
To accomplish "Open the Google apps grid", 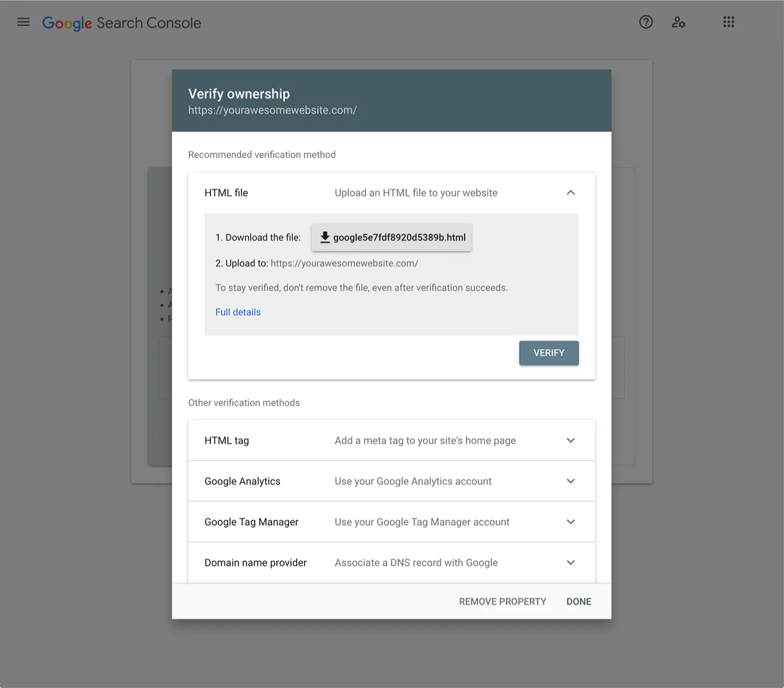I will pos(728,22).
